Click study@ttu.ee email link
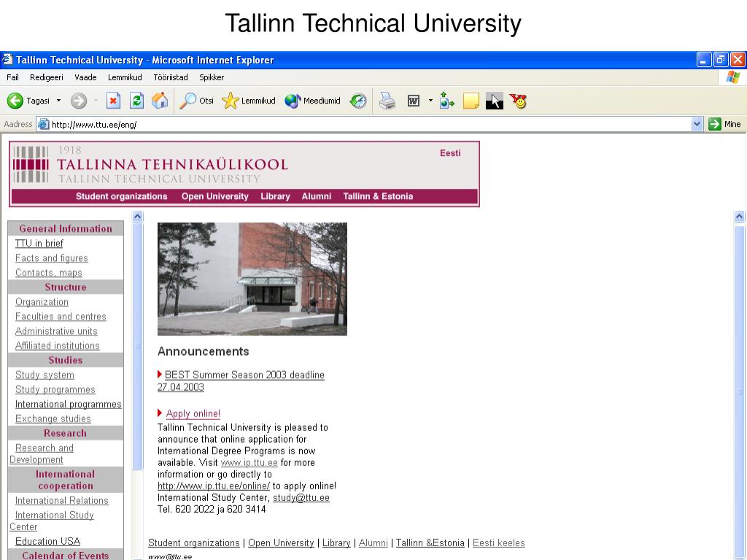Screen dimensions: 747x560 [x=301, y=497]
